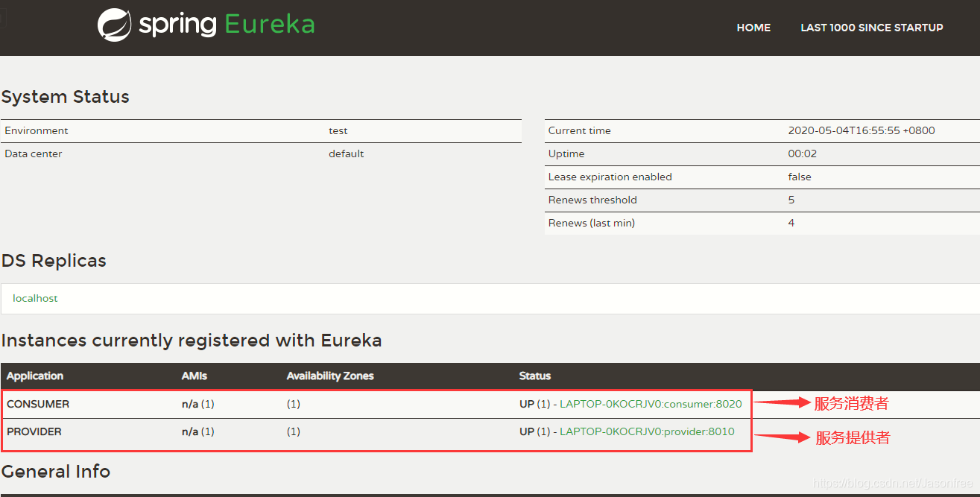The width and height of the screenshot is (980, 497).
Task: Click the System Status heading
Action: pos(66,97)
